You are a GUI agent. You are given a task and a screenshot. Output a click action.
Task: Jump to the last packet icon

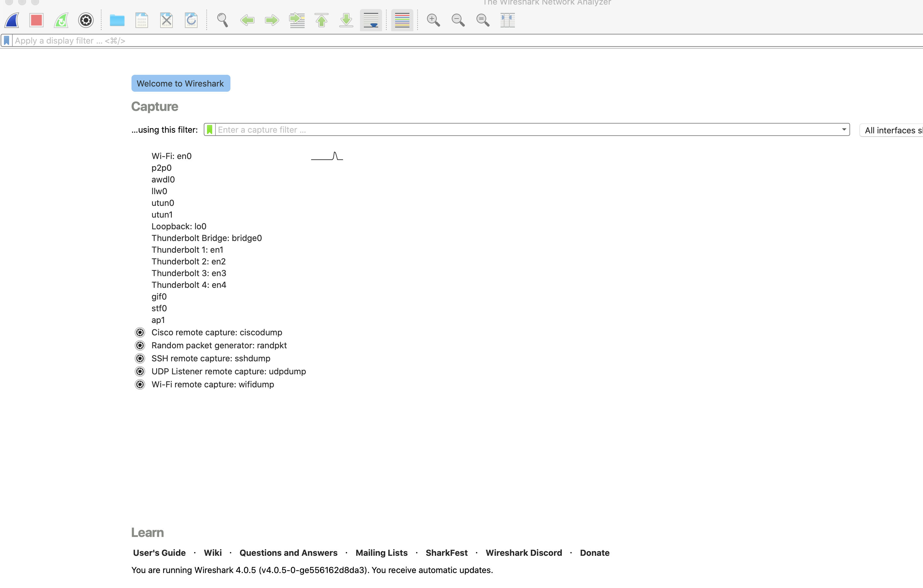click(346, 20)
